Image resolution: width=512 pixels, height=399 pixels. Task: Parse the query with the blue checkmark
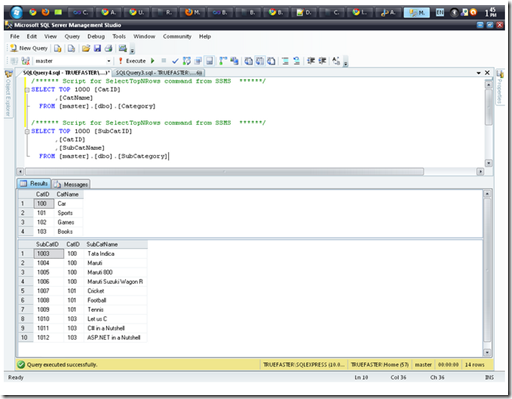(175, 61)
